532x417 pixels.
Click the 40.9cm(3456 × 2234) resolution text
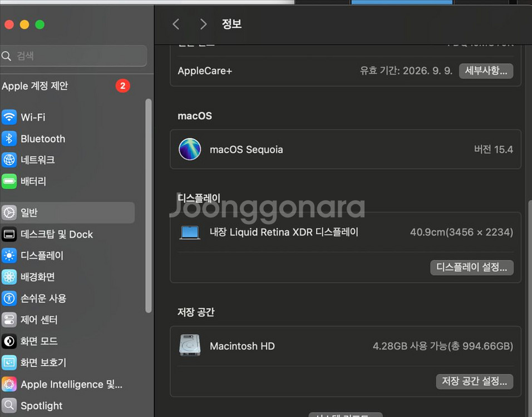click(461, 232)
